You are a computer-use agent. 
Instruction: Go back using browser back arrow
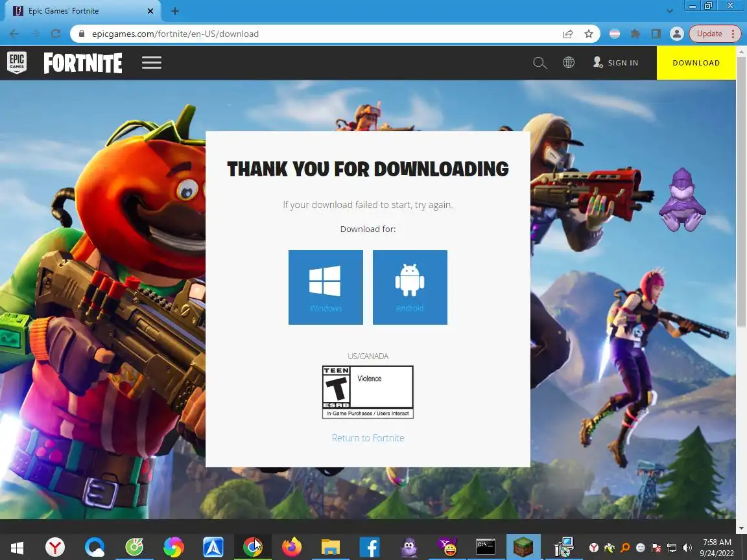point(14,34)
